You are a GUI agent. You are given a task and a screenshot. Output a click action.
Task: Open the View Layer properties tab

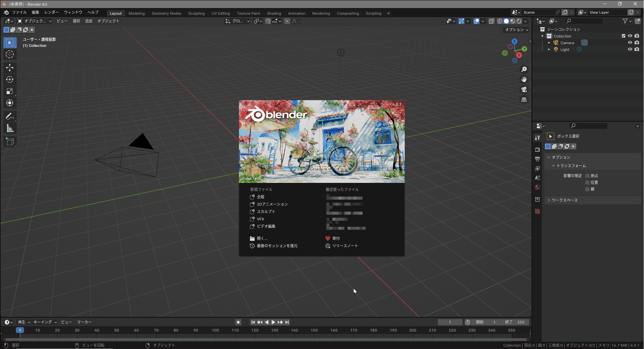tap(537, 168)
